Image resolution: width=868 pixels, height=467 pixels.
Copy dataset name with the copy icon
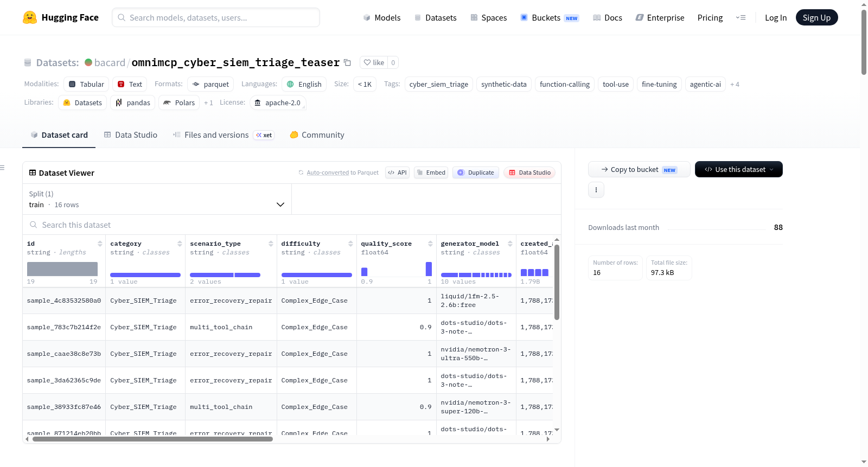[x=347, y=62]
